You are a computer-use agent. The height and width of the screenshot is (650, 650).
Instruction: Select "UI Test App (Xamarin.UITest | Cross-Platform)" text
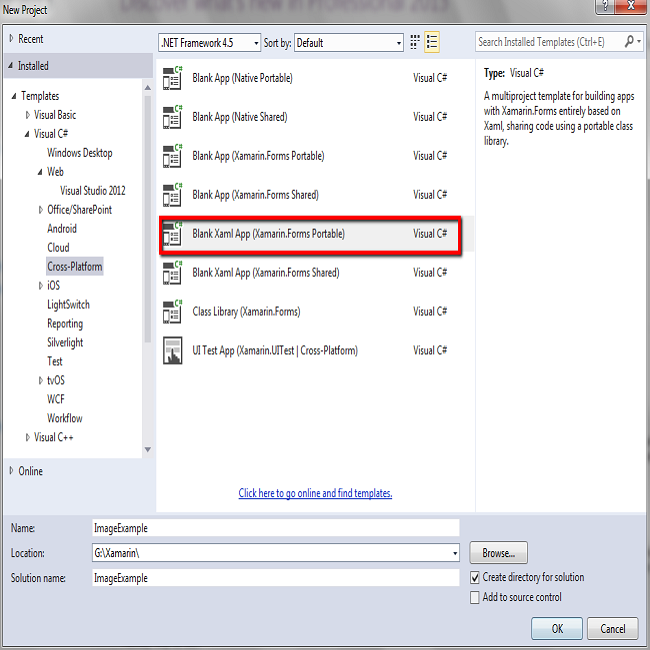pos(275,351)
